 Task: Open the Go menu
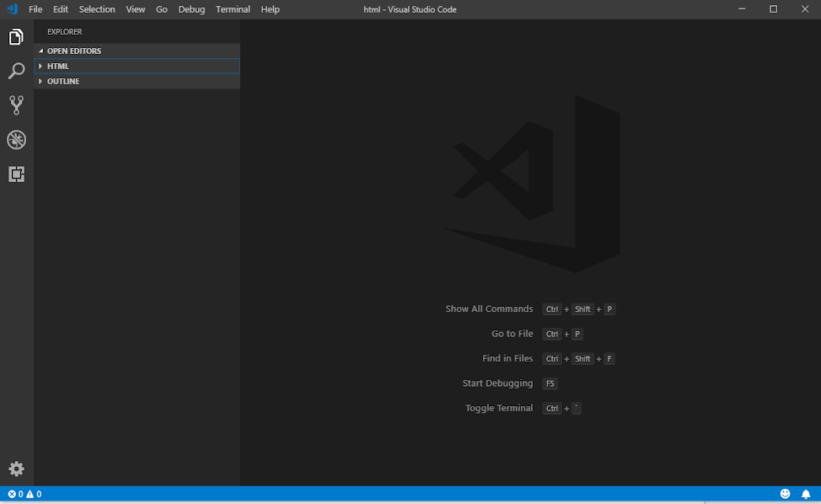point(162,9)
